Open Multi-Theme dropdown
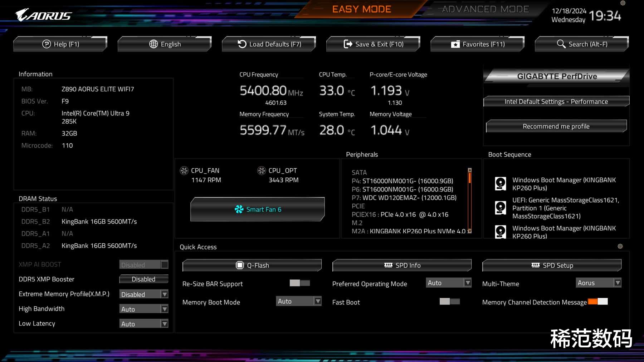Screen dimensions: 644x362 (599, 283)
